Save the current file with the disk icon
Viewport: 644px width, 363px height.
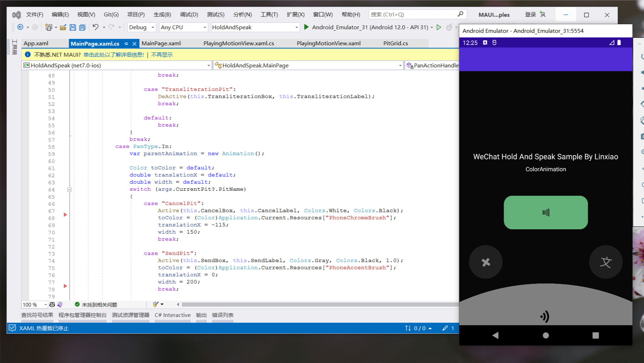(x=73, y=27)
